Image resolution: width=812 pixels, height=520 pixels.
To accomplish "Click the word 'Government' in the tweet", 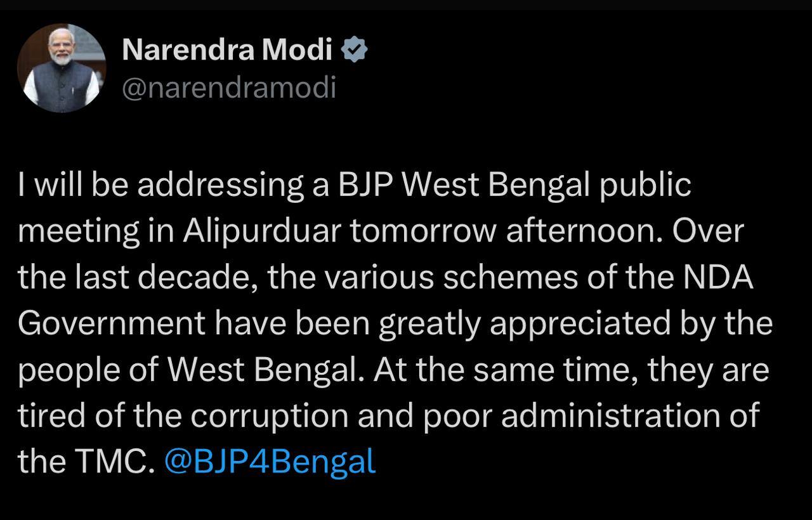I will pos(112,324).
